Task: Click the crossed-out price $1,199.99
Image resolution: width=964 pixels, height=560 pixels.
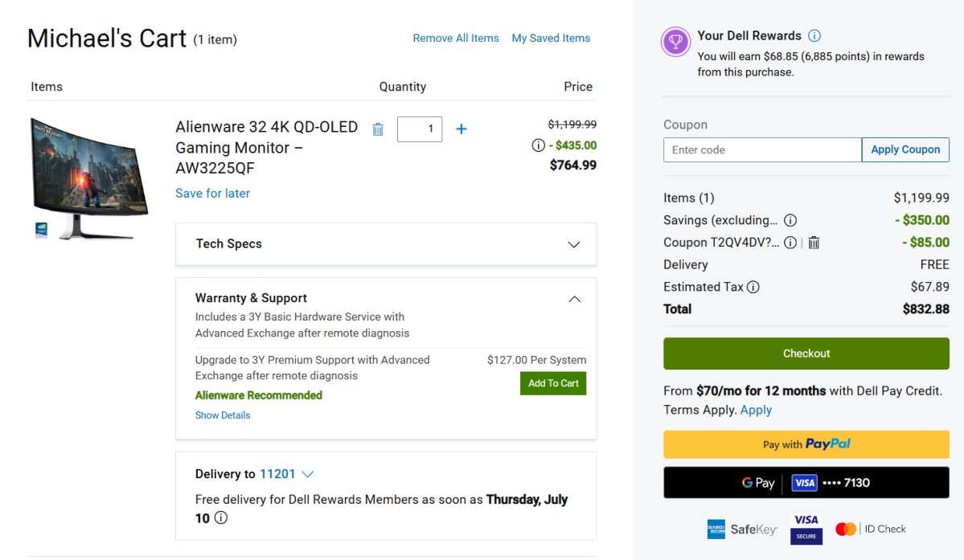Action: (572, 125)
